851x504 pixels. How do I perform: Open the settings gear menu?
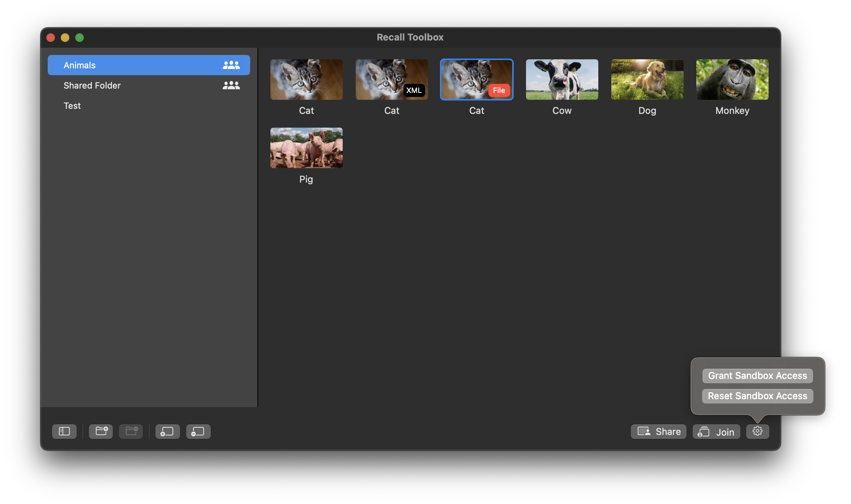[757, 431]
